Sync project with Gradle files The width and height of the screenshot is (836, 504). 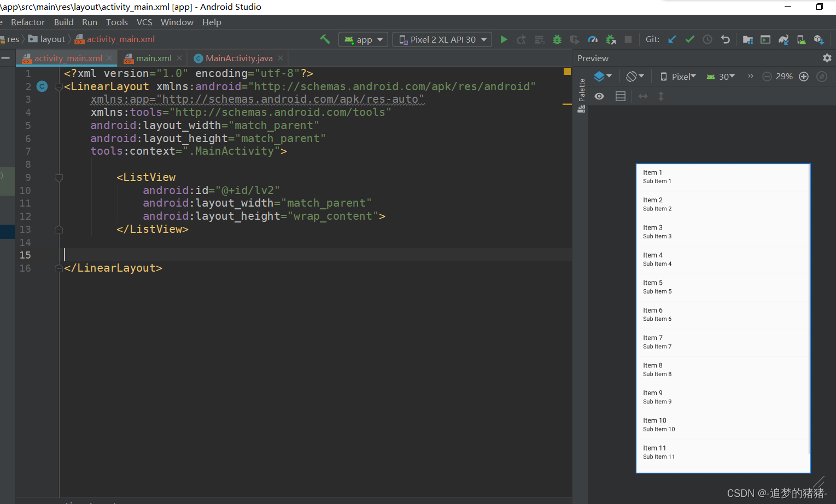click(x=784, y=39)
